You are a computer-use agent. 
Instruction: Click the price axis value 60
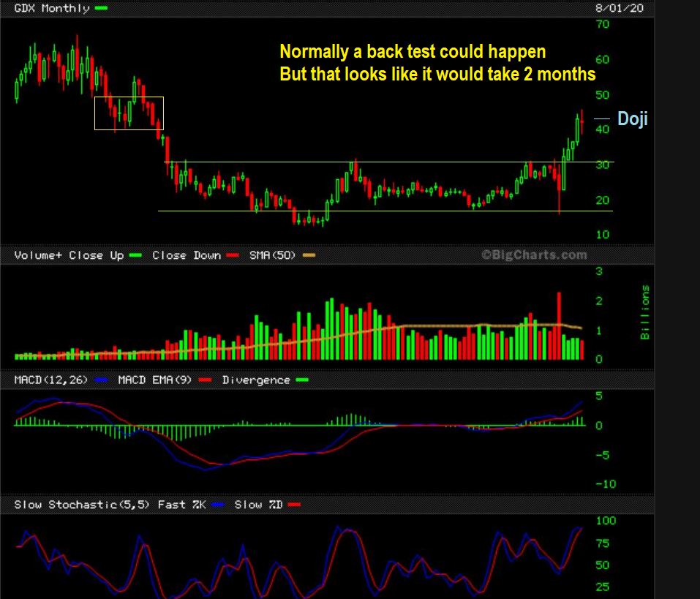point(603,59)
